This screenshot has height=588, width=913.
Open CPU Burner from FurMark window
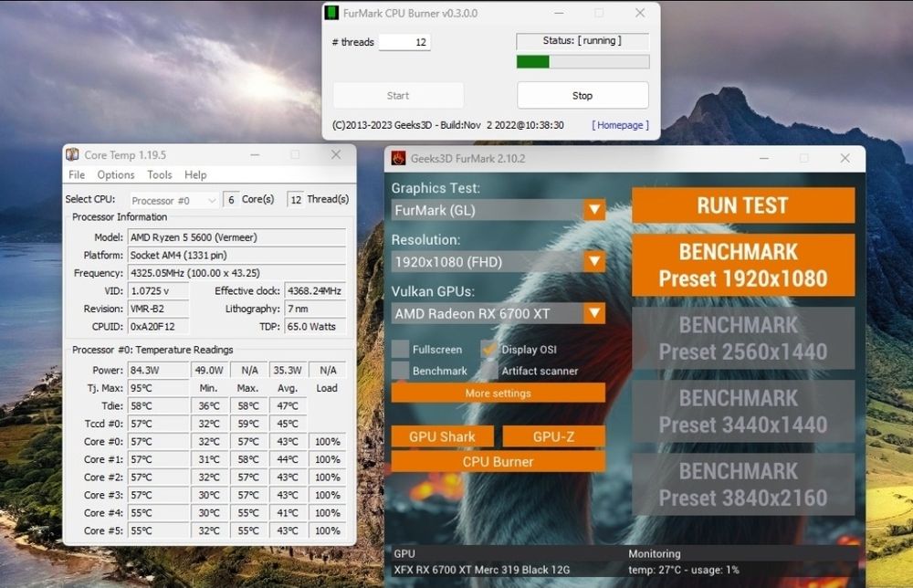498,462
